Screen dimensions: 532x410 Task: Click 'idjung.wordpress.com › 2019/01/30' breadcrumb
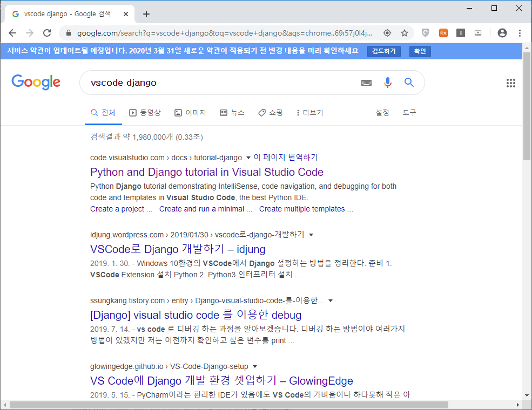pos(149,235)
